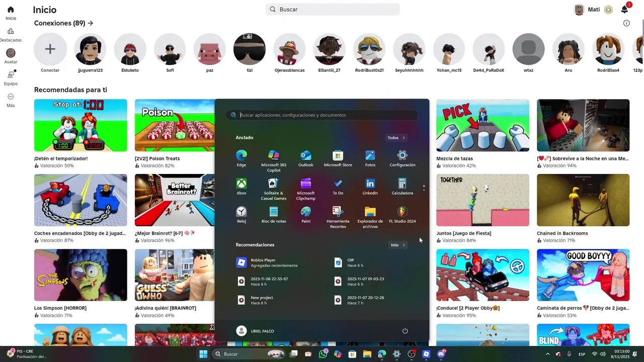Viewport: 644px width, 362px height.
Task: Open Sofi connection avatar
Action: pyautogui.click(x=170, y=49)
